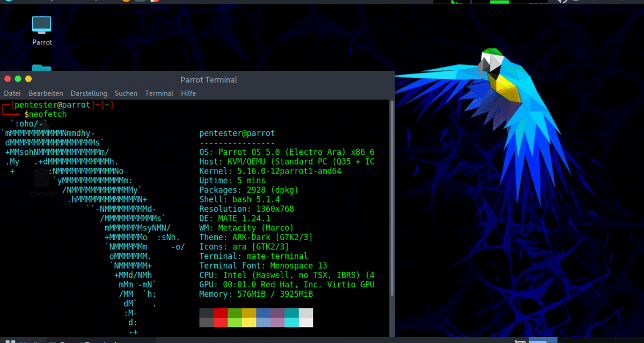Click the yellow title bar window button
Image resolution: width=644 pixels, height=343 pixels.
28,79
